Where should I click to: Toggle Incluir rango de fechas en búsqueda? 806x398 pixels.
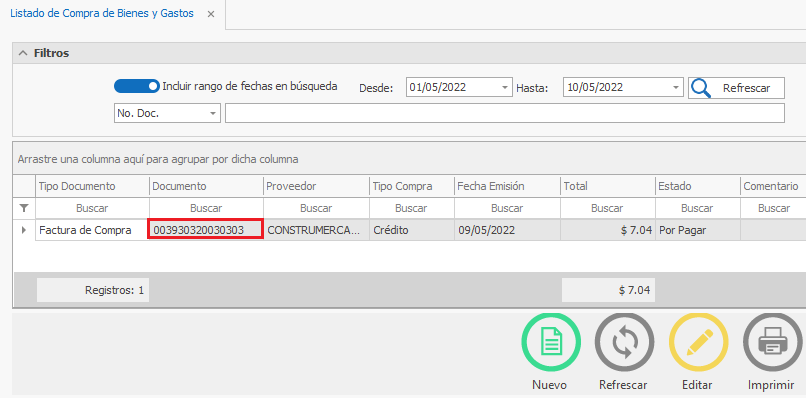point(137,86)
